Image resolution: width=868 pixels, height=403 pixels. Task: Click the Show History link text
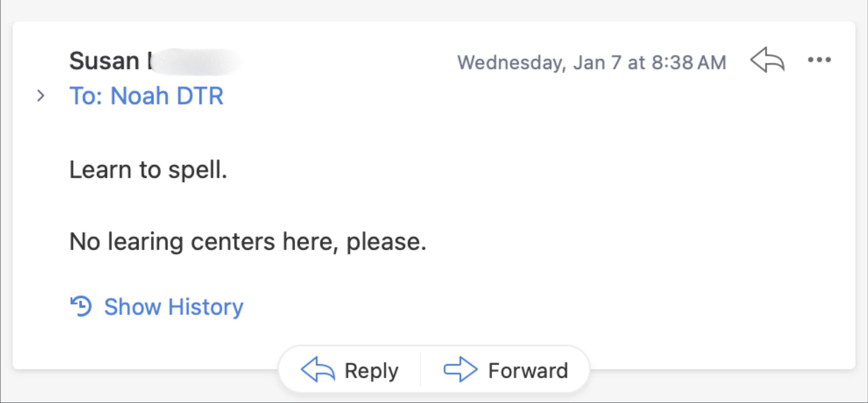(x=173, y=307)
